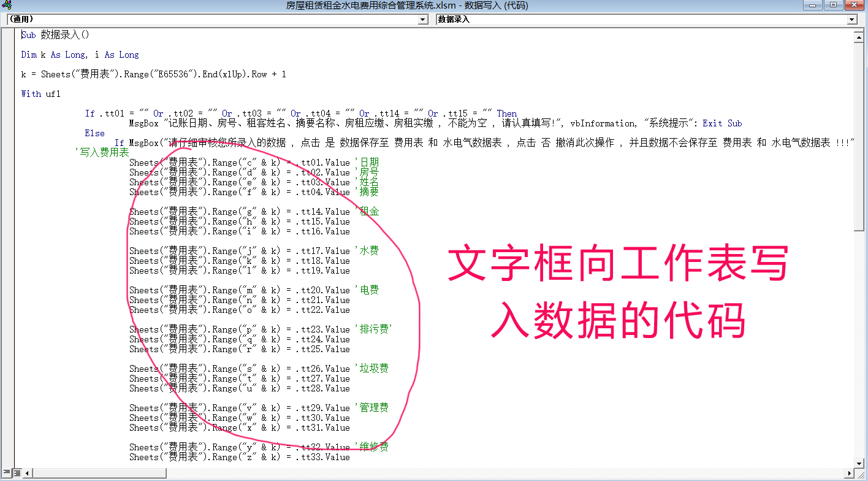This screenshot has width=868, height=481.
Task: Click the Range("l" & k) = .tt19.Value line
Action: (x=240, y=271)
